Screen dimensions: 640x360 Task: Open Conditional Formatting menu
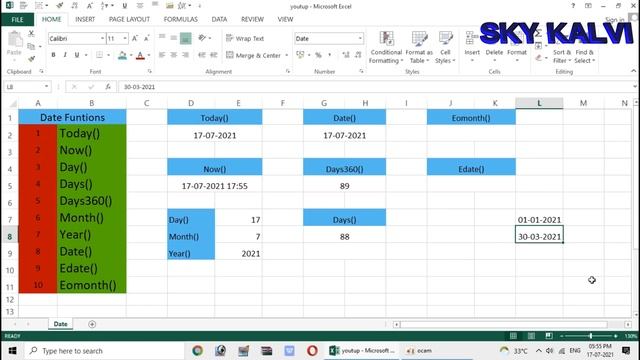(386, 47)
